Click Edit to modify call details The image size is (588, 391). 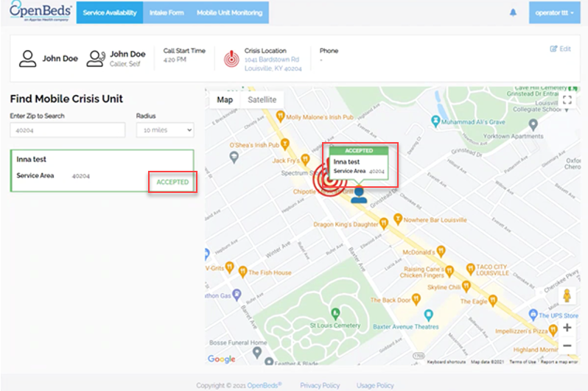click(x=560, y=49)
